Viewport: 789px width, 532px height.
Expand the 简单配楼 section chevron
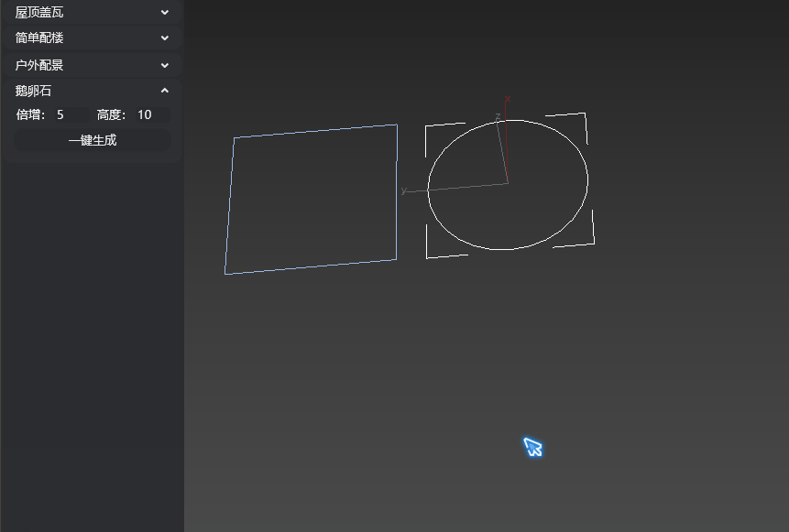click(165, 38)
